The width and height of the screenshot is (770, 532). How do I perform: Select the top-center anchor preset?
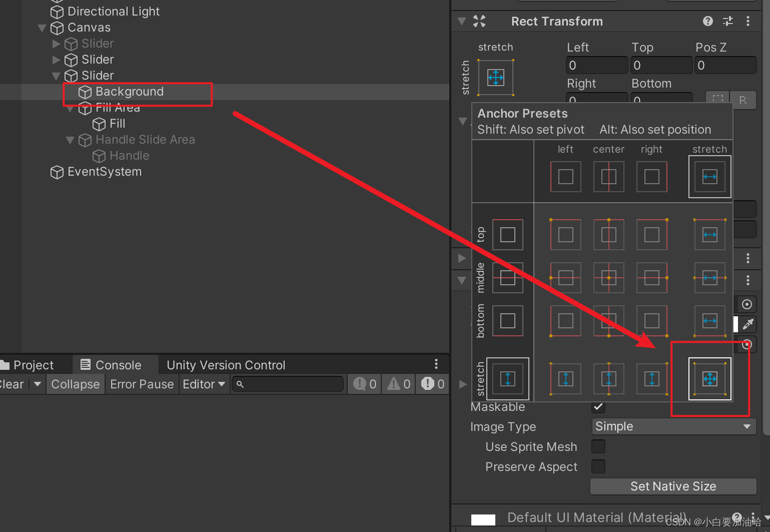coord(609,235)
